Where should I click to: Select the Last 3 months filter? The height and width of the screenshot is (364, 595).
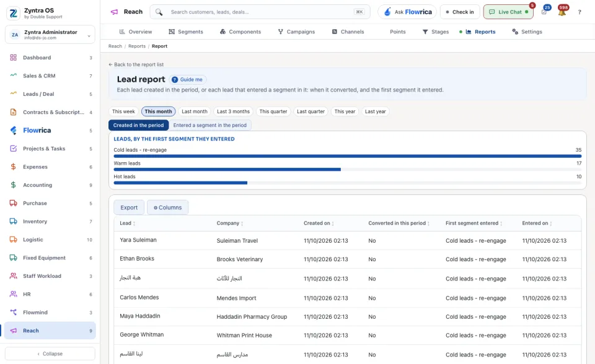click(234, 111)
